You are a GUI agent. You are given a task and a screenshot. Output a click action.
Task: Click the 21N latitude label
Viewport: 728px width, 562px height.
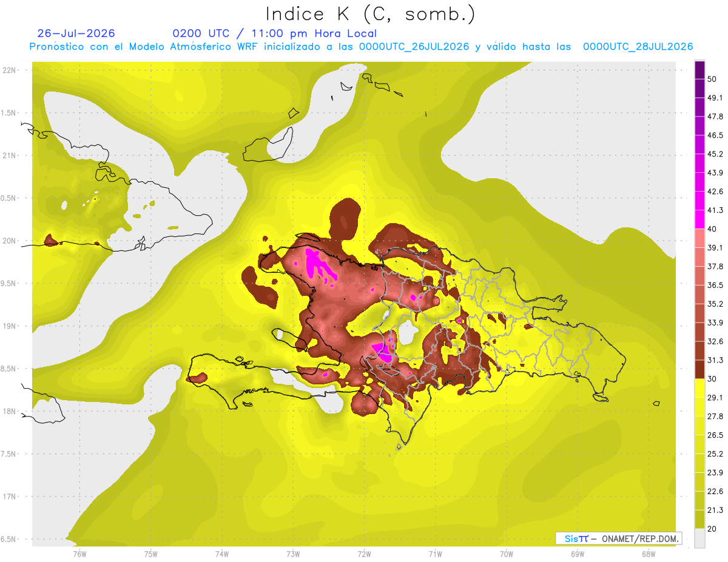tap(8, 155)
